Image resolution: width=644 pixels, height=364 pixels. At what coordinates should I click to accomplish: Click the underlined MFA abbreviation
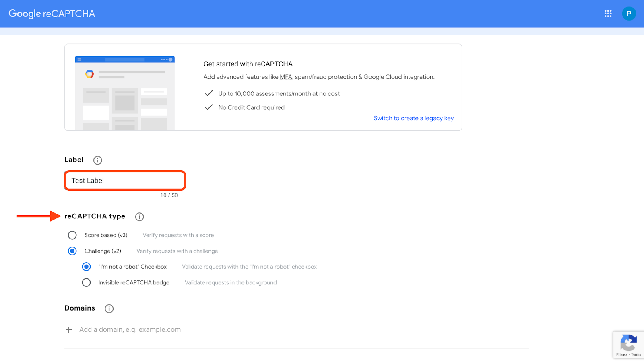click(x=286, y=77)
